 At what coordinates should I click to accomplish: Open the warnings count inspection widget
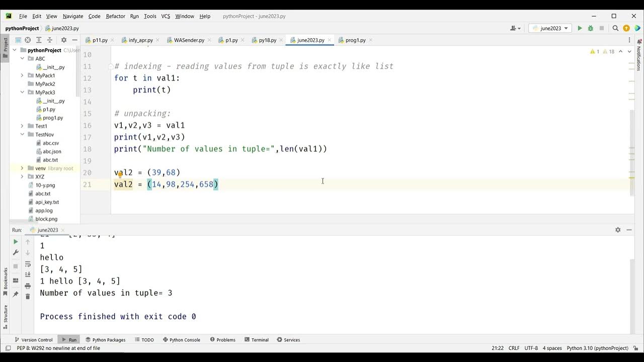(x=603, y=51)
